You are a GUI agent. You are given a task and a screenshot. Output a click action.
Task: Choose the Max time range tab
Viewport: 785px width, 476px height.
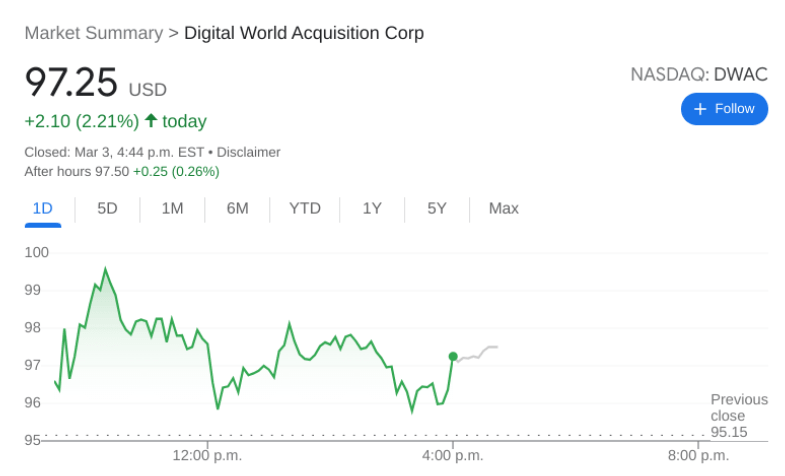tap(504, 208)
